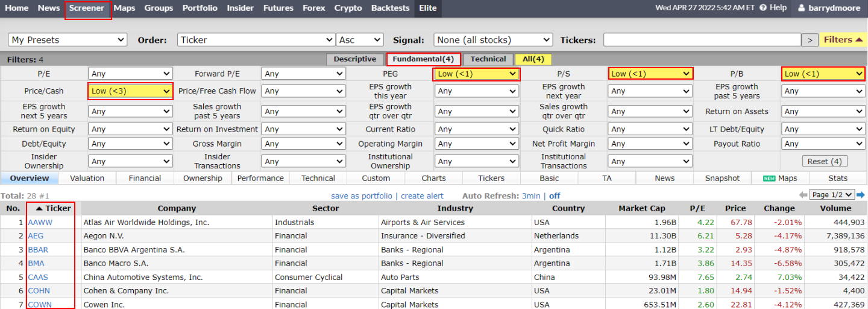Screen dimensions: 868x309
Task: Click the tickers submit arrow button
Action: pyautogui.click(x=810, y=40)
